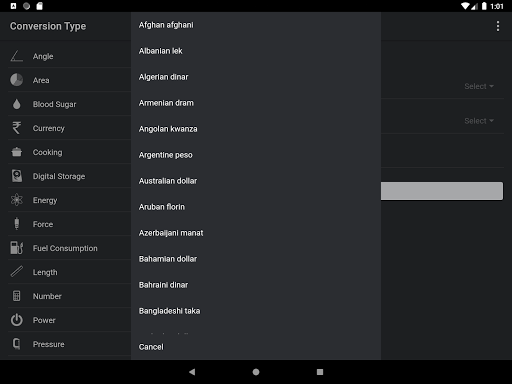The width and height of the screenshot is (512, 384).
Task: Tap the Android home navigation button
Action: [x=256, y=372]
